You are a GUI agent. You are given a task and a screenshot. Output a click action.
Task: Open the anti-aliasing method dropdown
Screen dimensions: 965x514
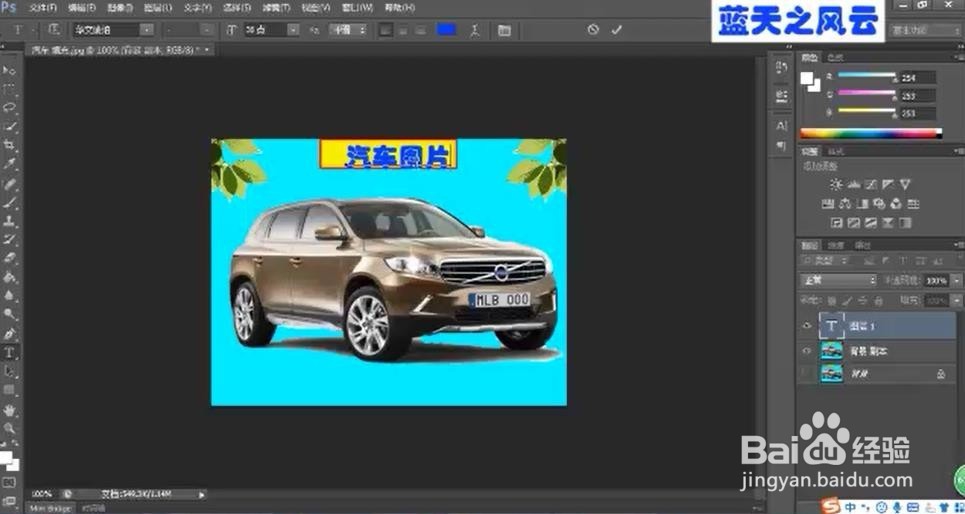pyautogui.click(x=347, y=30)
